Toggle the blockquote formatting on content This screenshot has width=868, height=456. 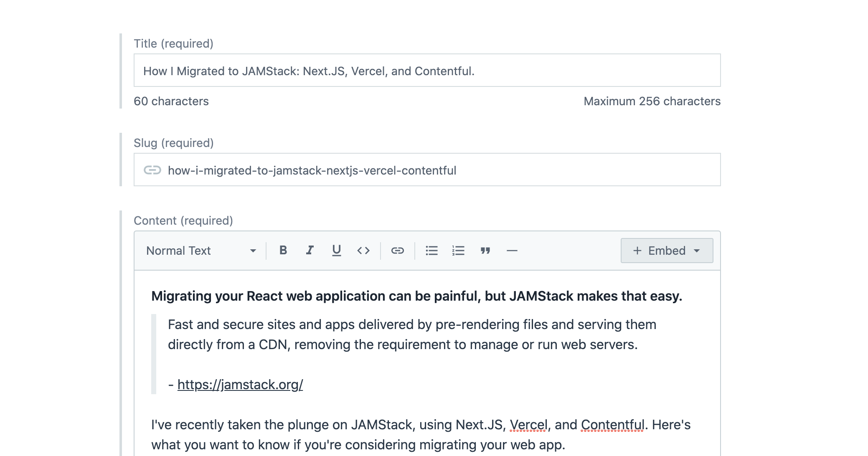pos(485,251)
